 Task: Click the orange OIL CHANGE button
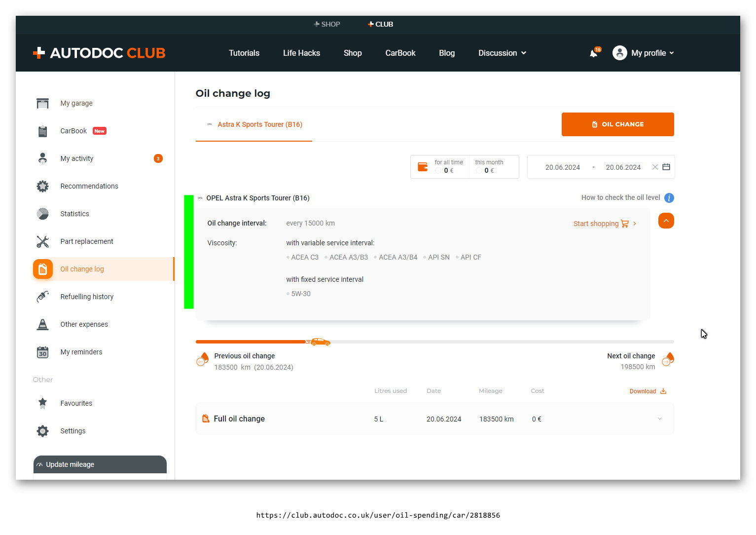coord(618,124)
